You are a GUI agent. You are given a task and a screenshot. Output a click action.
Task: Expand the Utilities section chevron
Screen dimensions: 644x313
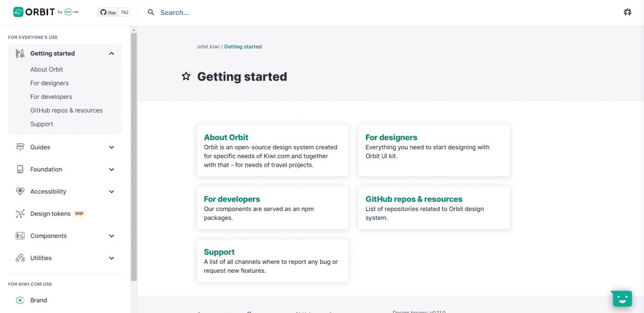[111, 258]
